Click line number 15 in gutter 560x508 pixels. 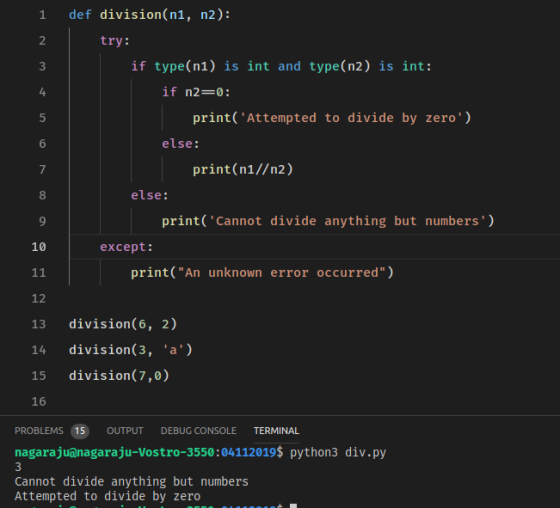tap(39, 376)
